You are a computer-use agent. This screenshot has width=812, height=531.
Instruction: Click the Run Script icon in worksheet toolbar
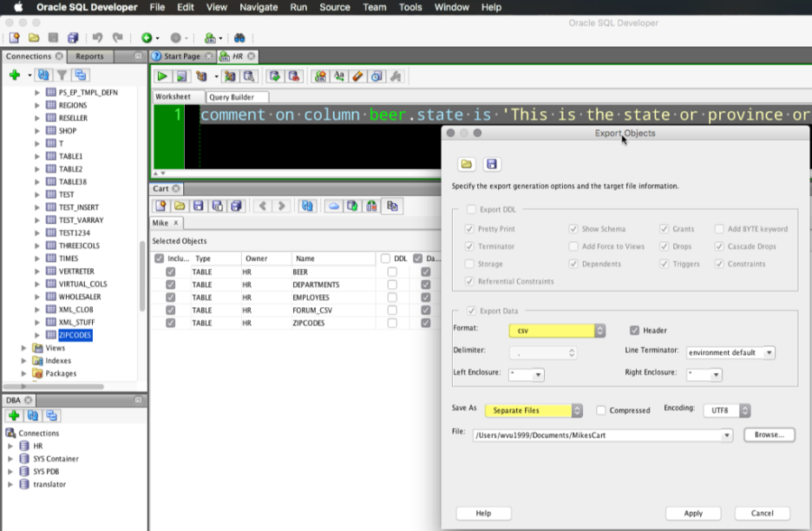(x=181, y=77)
